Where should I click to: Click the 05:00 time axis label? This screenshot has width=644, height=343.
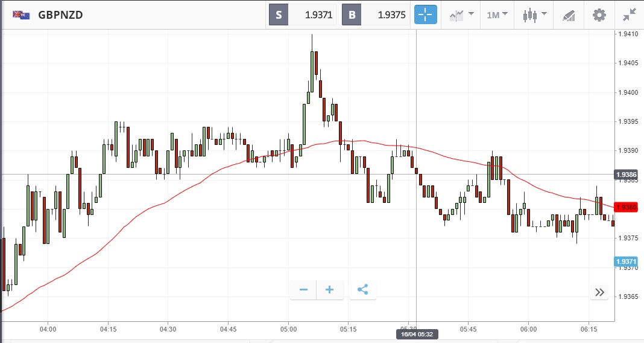coord(288,329)
